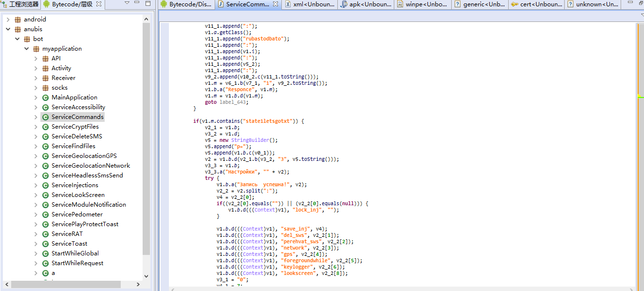Click the StartWhileGlobal class icon
Screen dimensions: 644x291
click(x=46, y=253)
